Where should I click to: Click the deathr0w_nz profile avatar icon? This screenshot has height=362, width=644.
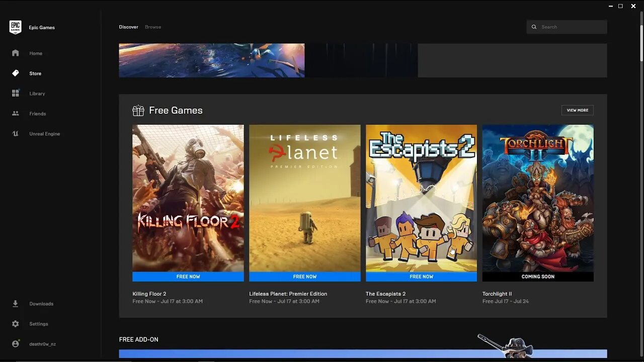16,344
